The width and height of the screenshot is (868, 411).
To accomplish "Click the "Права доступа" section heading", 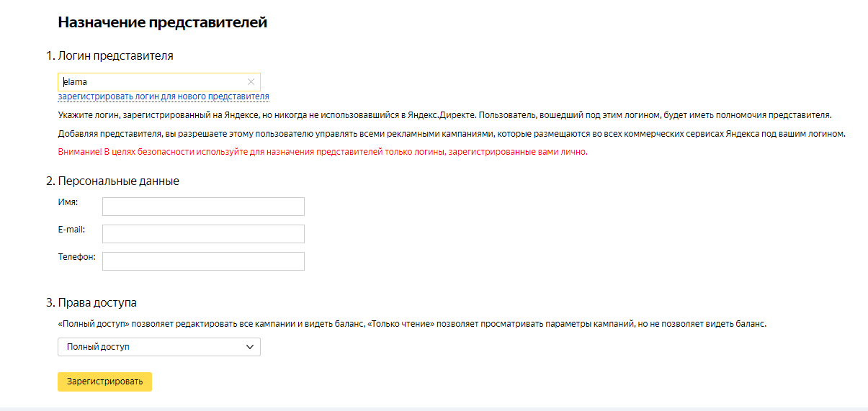I will (97, 302).
